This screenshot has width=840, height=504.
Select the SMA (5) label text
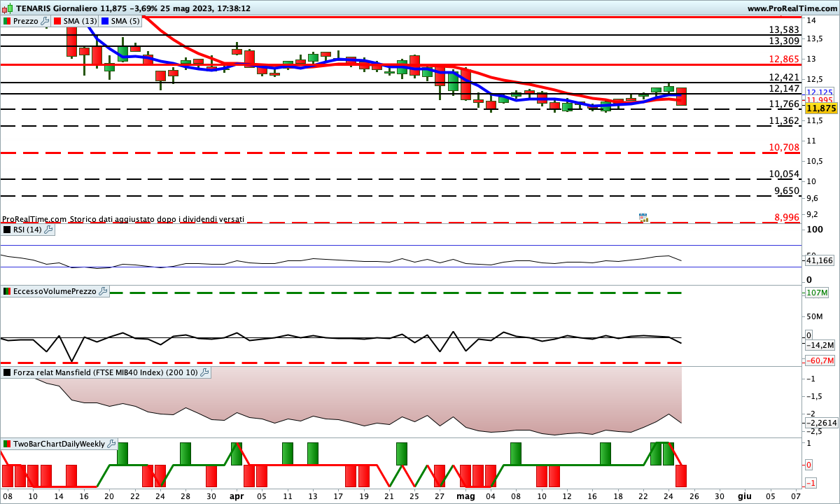(125, 21)
